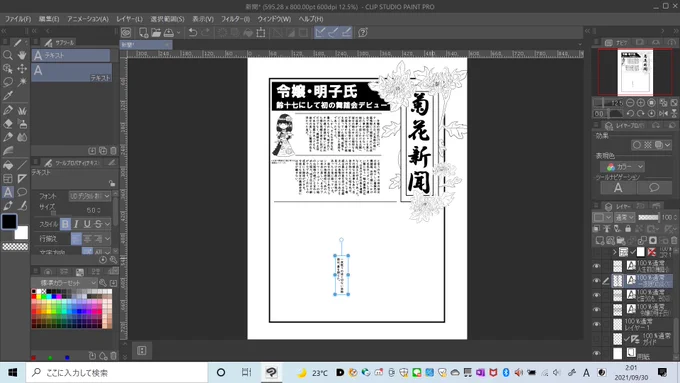Toggle Strikethrough text style

tap(98, 224)
